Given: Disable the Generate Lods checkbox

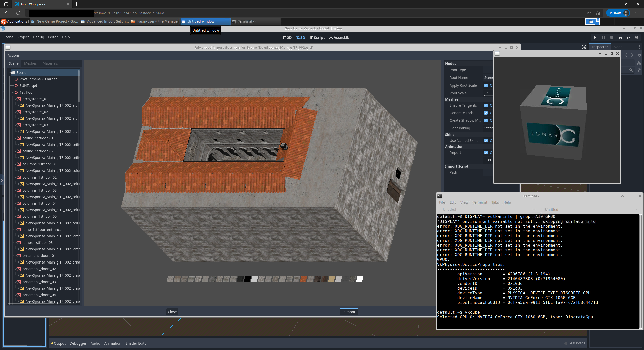Looking at the screenshot, I should (486, 113).
